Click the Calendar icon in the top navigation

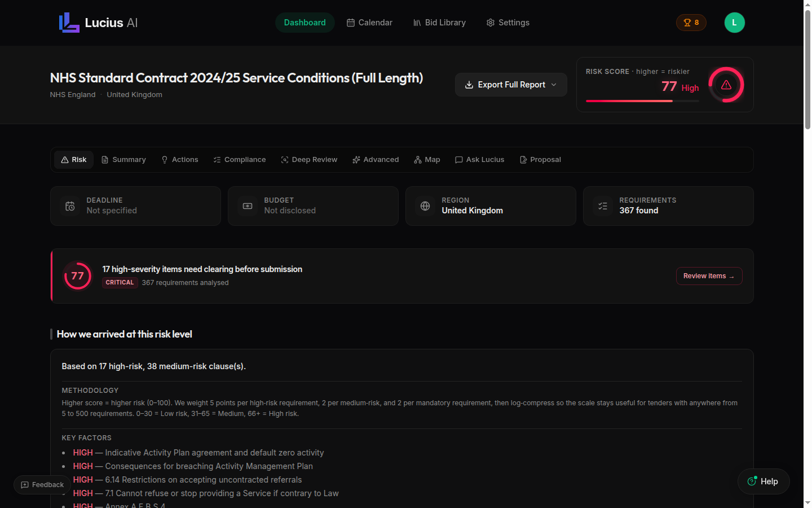coord(351,23)
